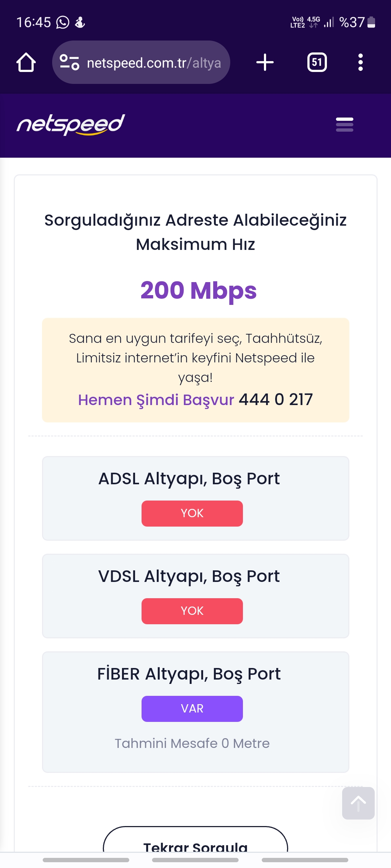
Task: Tap the WhatsApp notification icon in status bar
Action: [x=63, y=22]
